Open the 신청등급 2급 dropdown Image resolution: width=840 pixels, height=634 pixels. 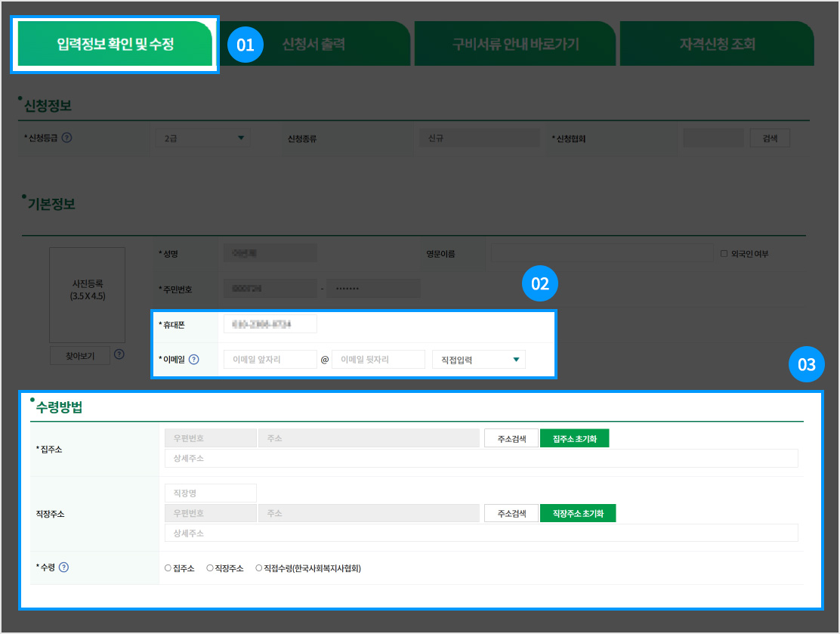coord(202,138)
